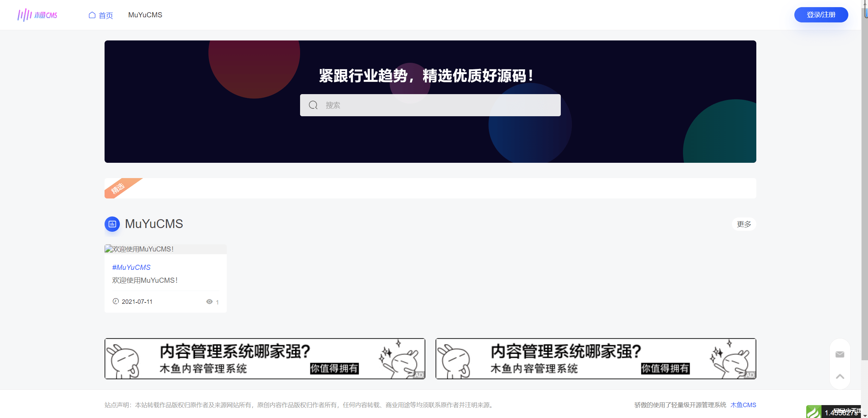Select the MuYuCMS navigation item

145,15
